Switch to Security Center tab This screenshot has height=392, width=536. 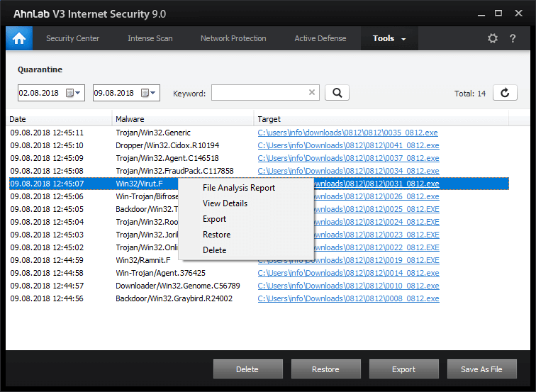(73, 38)
